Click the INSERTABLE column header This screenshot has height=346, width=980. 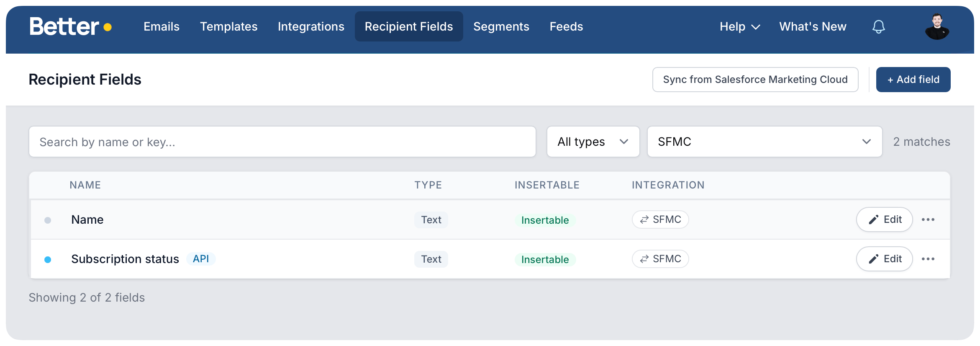tap(547, 185)
